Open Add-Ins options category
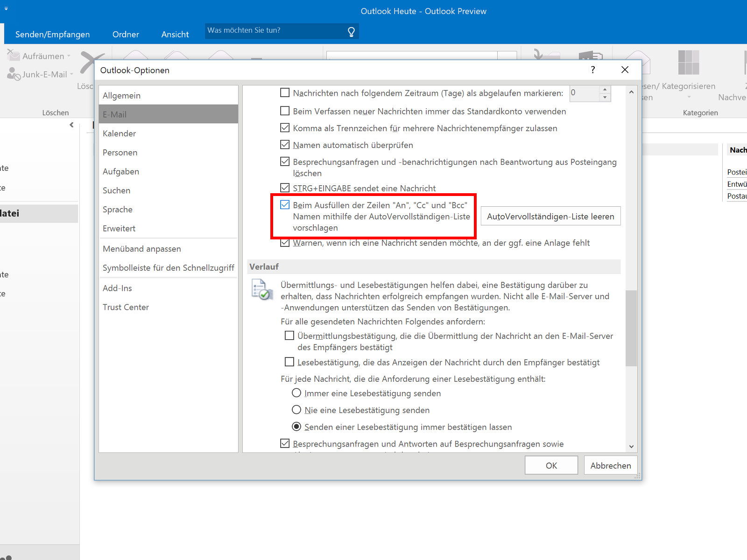 [x=169, y=288]
